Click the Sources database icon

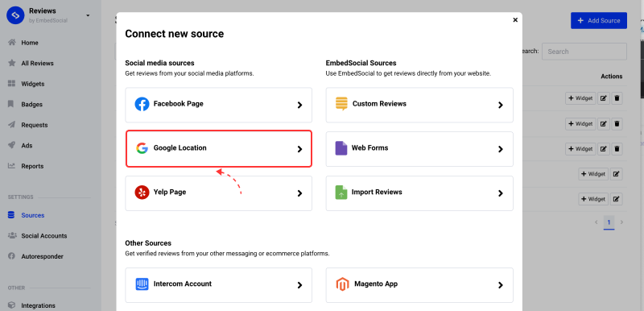point(11,215)
